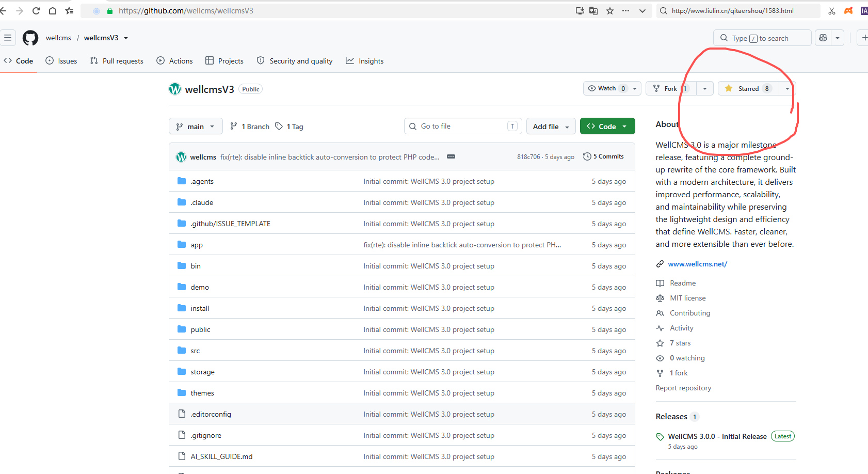This screenshot has height=474, width=868.
Task: Click the GitHub logo home icon
Action: (30, 38)
